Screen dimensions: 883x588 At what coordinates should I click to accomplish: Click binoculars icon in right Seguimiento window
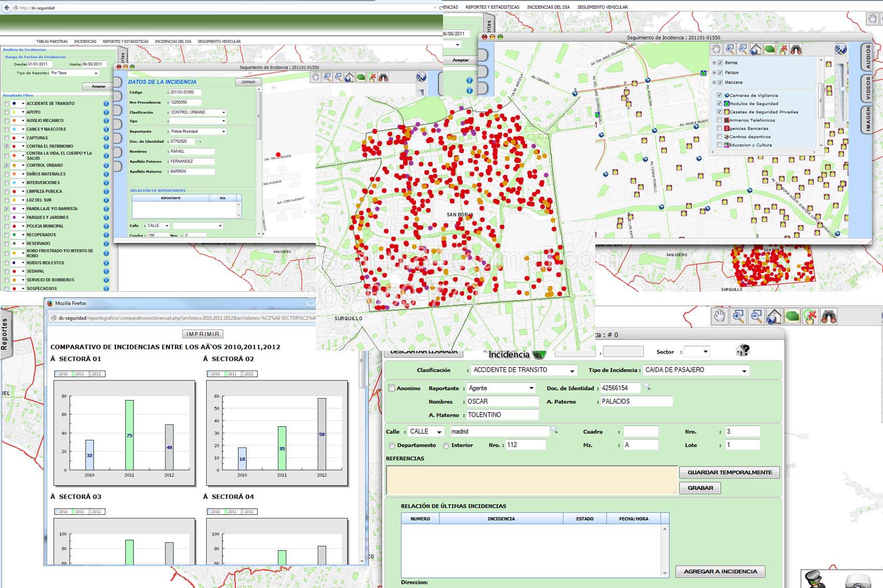point(796,49)
